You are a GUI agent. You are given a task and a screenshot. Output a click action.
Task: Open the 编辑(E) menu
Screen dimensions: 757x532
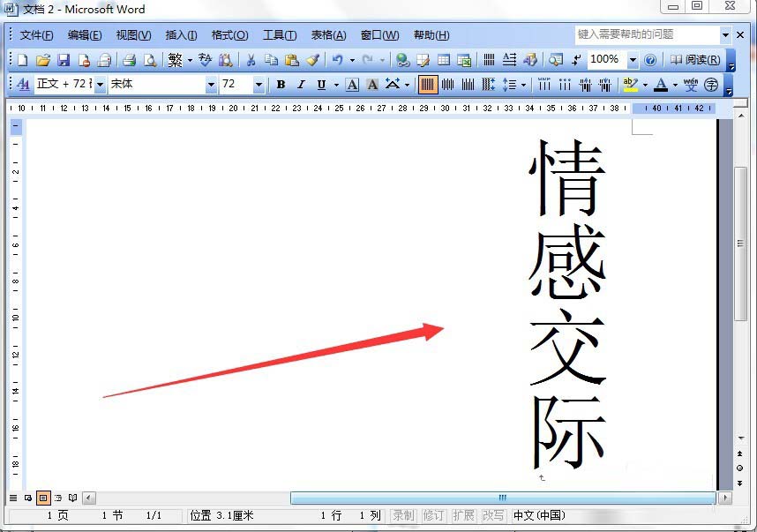pos(85,34)
